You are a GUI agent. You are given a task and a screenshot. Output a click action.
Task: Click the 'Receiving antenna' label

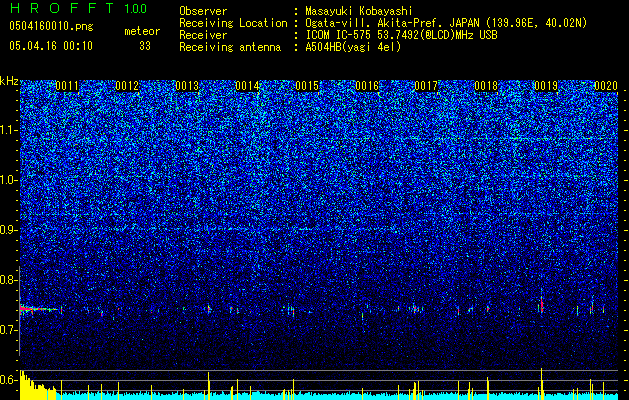point(230,47)
